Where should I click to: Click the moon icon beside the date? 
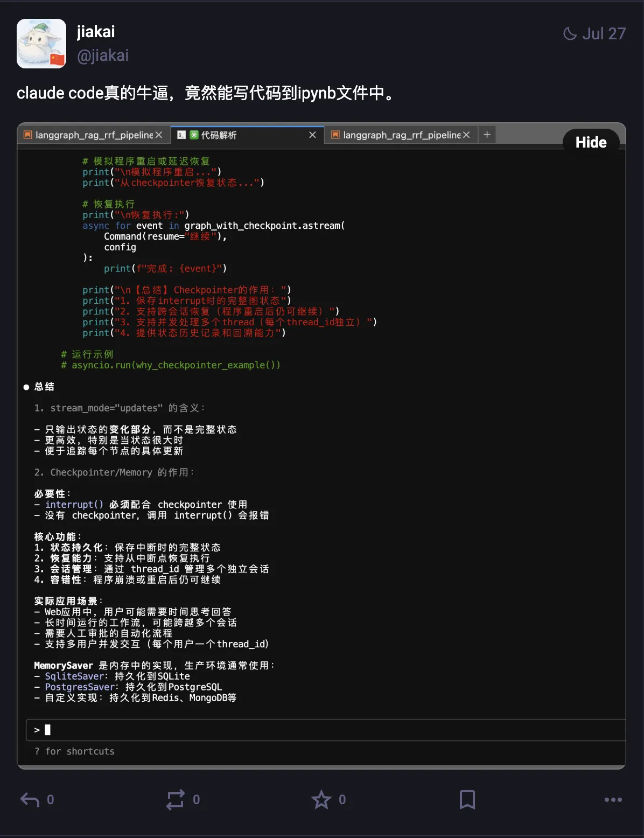pos(570,34)
